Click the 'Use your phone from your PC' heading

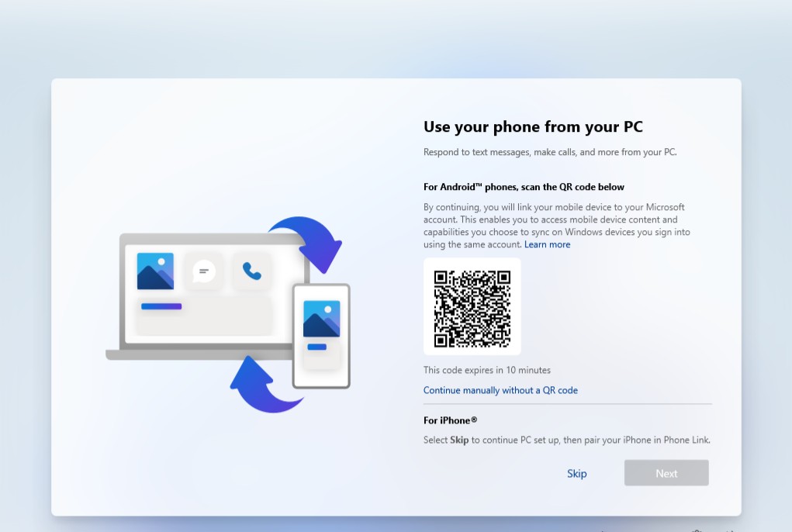[x=533, y=126]
